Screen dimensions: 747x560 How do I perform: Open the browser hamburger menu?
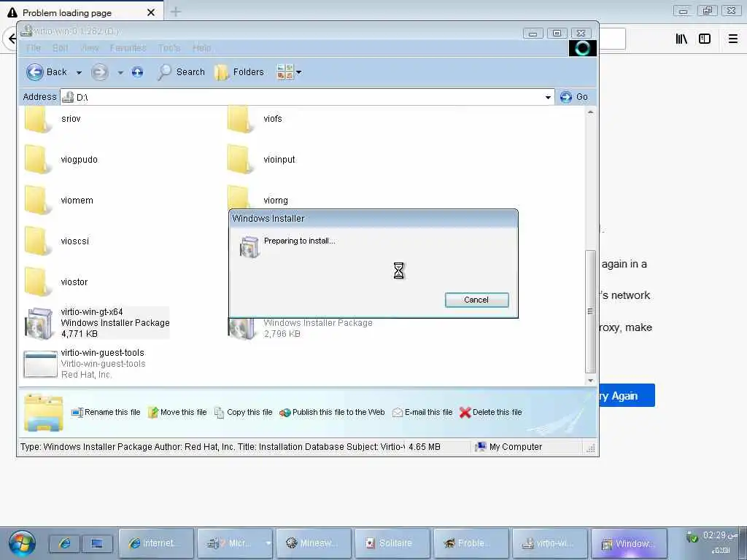pos(733,39)
